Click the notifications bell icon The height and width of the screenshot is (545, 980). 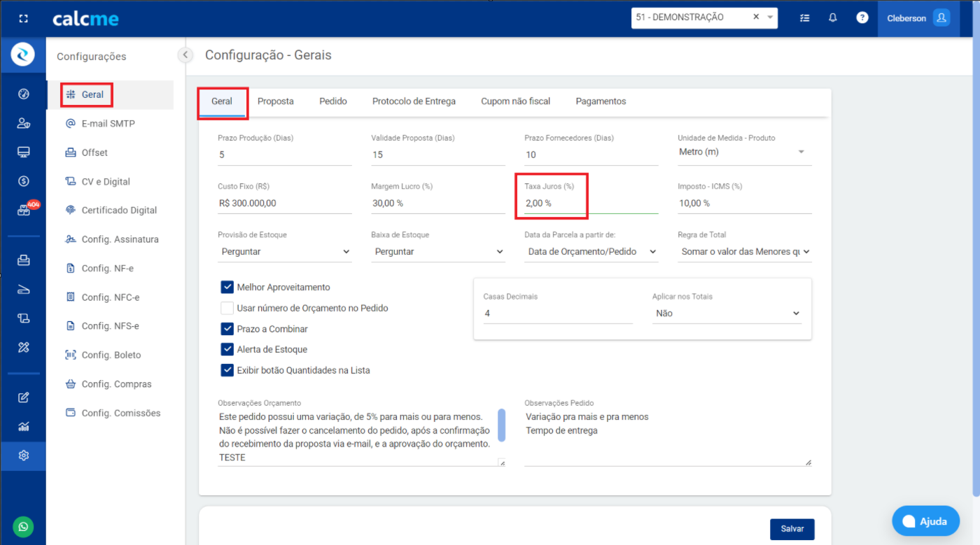pyautogui.click(x=832, y=18)
